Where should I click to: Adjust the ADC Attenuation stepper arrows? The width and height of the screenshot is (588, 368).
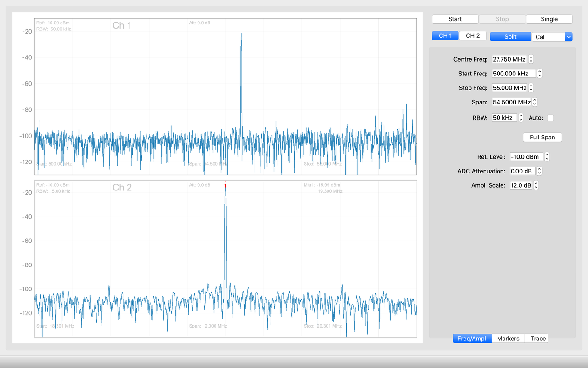(539, 171)
